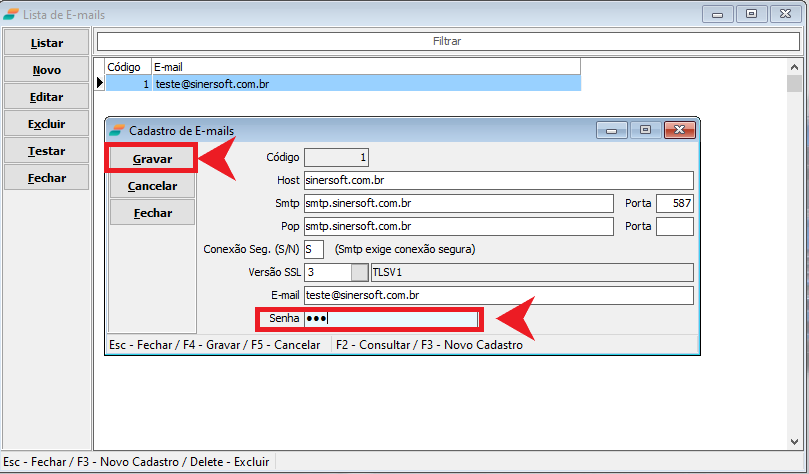Open the Versão SSL lookup button
809x474 pixels.
coord(359,272)
